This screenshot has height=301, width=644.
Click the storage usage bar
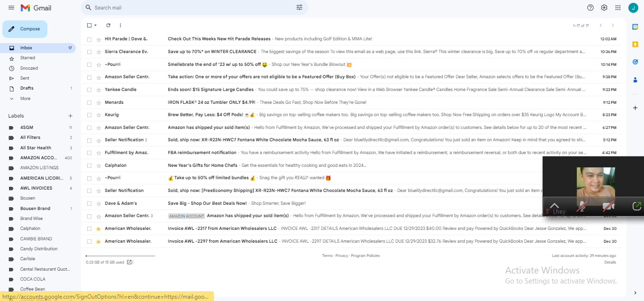tap(120, 256)
